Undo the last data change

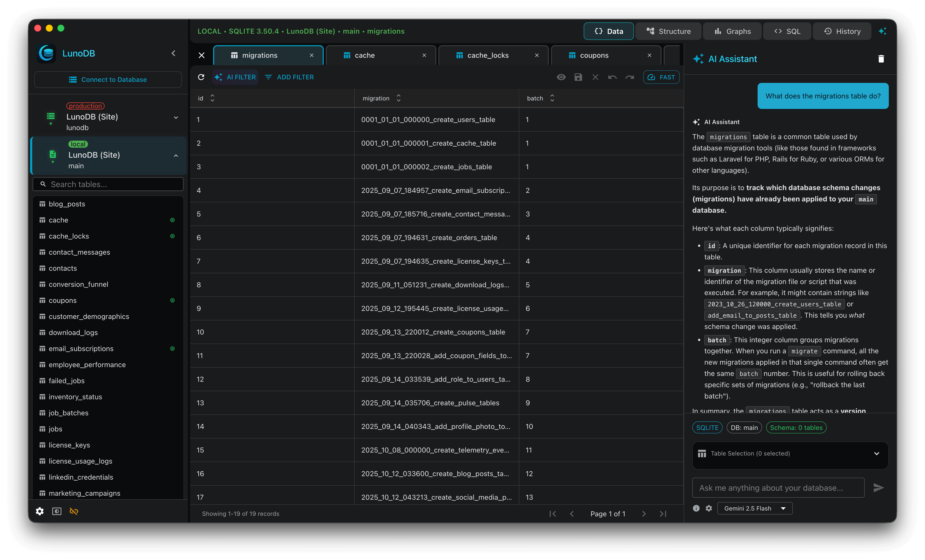point(612,77)
